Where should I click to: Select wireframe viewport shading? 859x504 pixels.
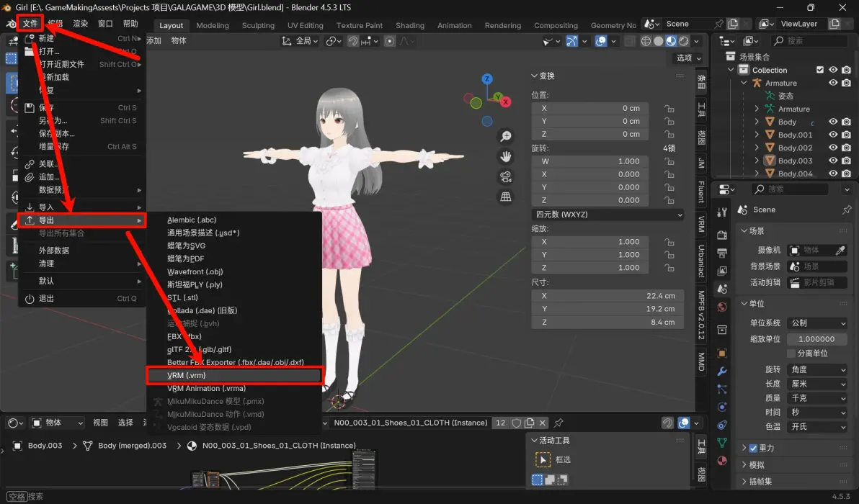[x=646, y=41]
